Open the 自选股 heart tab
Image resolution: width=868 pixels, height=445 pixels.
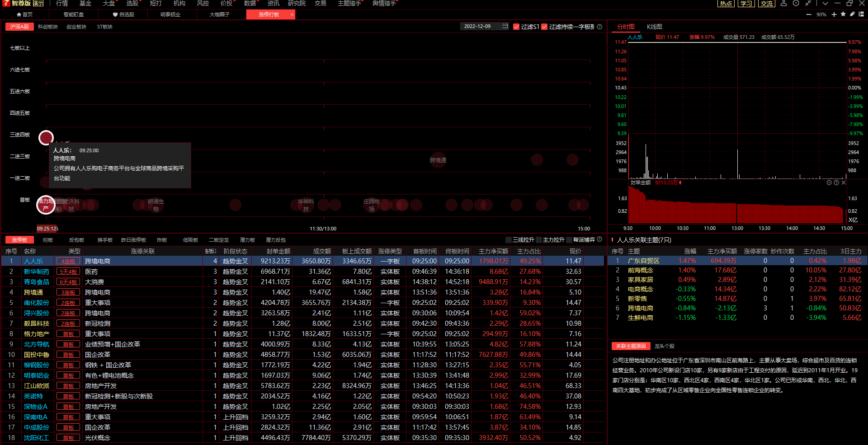(x=123, y=14)
